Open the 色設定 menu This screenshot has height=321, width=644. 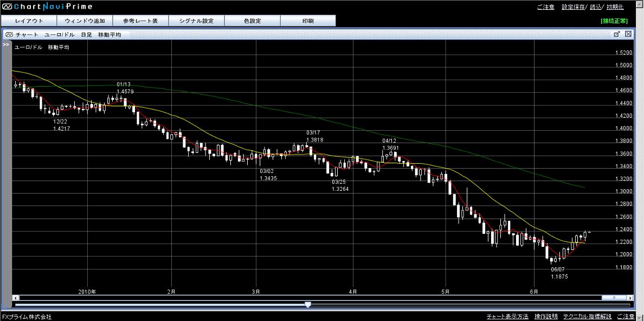click(252, 21)
